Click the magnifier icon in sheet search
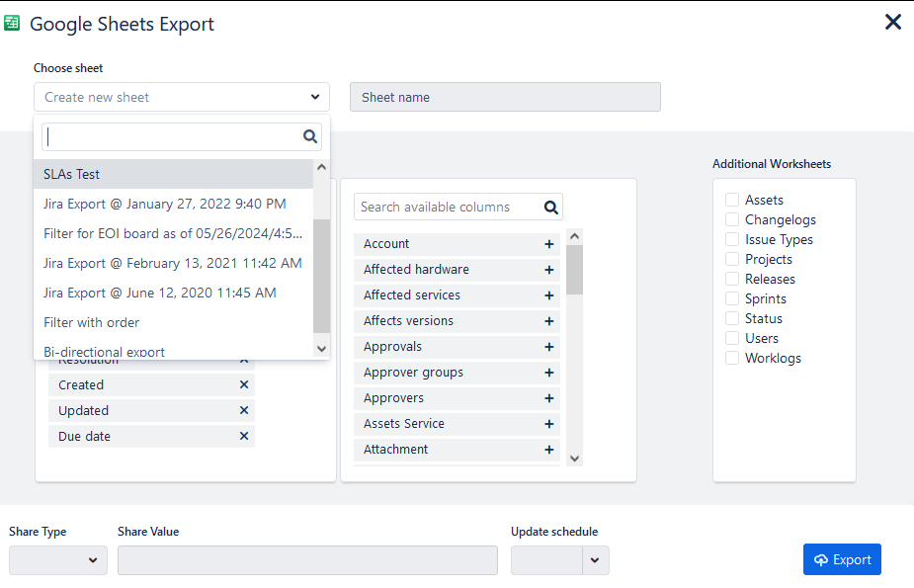 [x=309, y=137]
